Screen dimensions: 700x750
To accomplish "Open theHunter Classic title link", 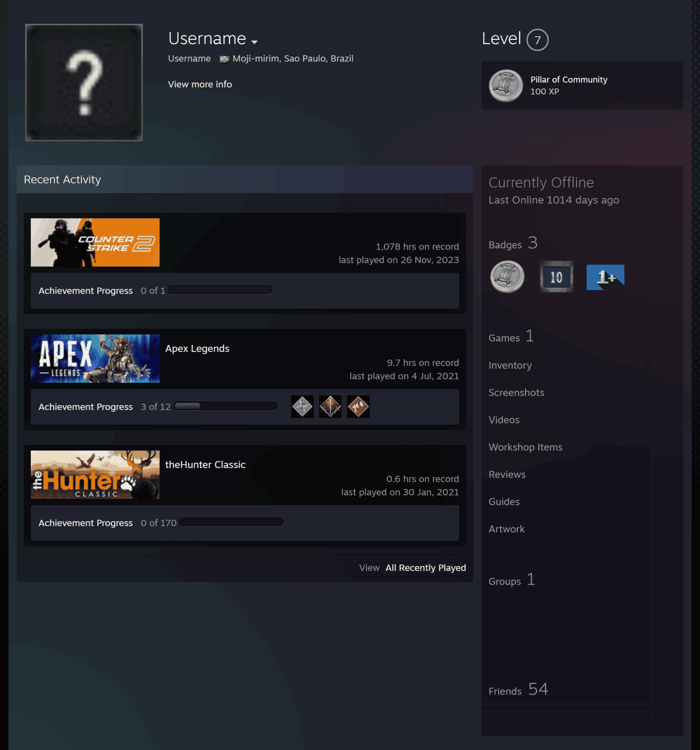I will point(205,464).
